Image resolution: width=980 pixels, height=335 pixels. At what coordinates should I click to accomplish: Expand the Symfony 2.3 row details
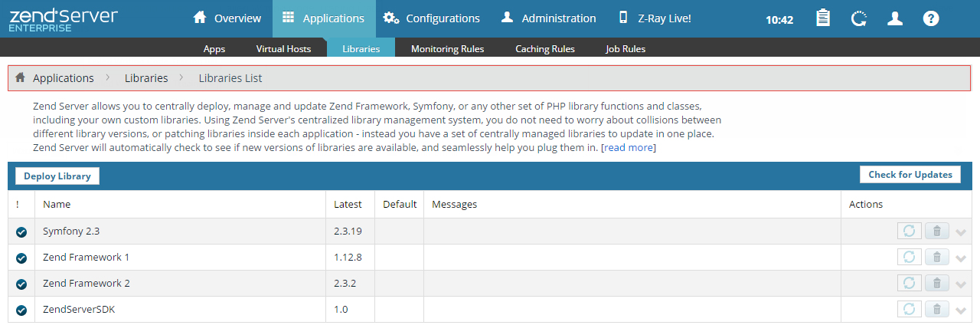click(962, 233)
